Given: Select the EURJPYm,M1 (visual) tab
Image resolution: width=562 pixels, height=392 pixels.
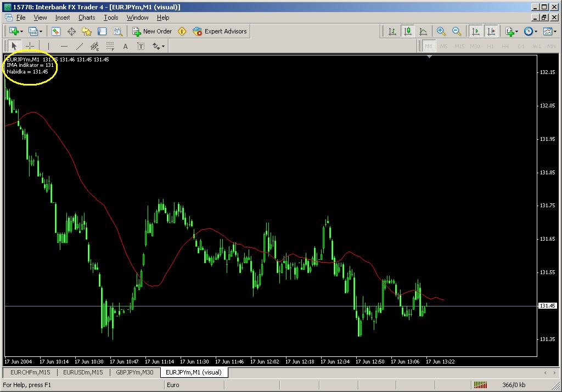Looking at the screenshot, I should (194, 372).
